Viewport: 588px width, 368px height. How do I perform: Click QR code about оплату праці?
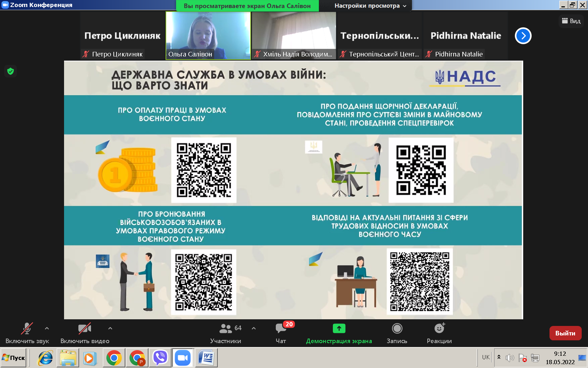pyautogui.click(x=204, y=170)
